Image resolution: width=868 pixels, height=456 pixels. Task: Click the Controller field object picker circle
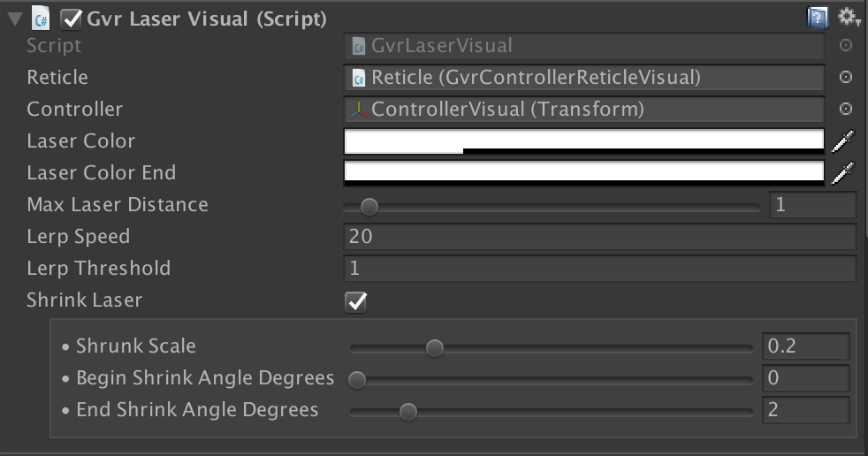pyautogui.click(x=845, y=110)
